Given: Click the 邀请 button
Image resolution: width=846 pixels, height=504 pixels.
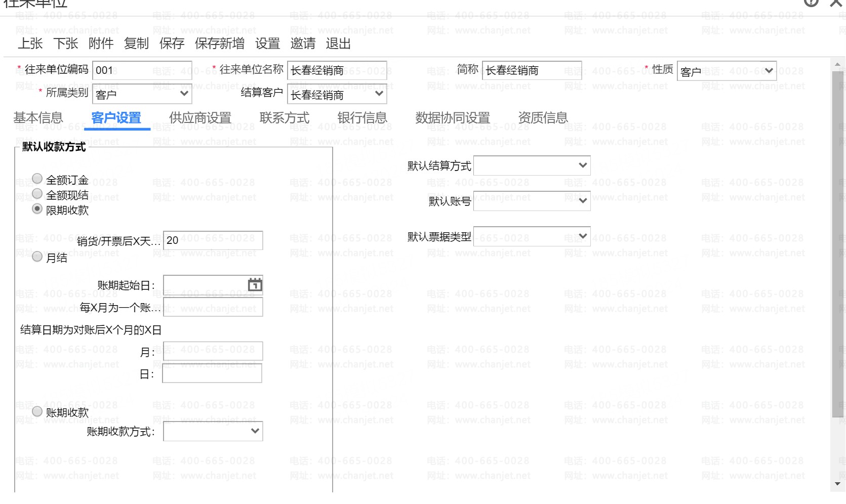Looking at the screenshot, I should tap(303, 44).
